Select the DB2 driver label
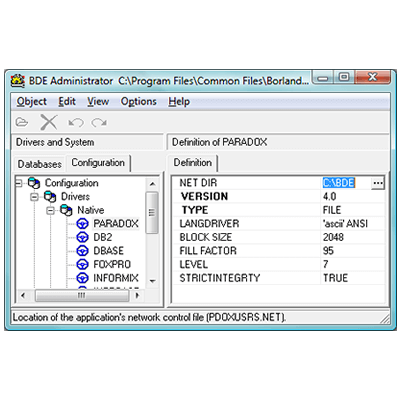400x400 pixels. tap(103, 237)
